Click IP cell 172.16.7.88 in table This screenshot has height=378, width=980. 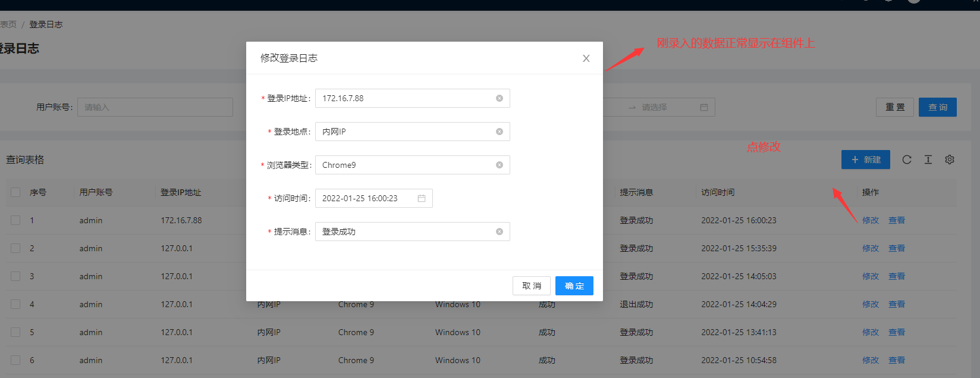tap(181, 220)
